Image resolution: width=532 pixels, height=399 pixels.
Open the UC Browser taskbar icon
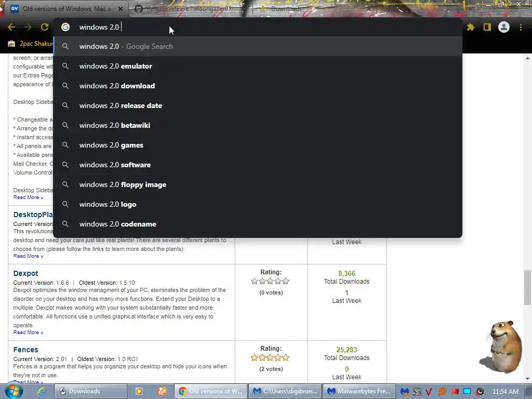pyautogui.click(x=162, y=391)
